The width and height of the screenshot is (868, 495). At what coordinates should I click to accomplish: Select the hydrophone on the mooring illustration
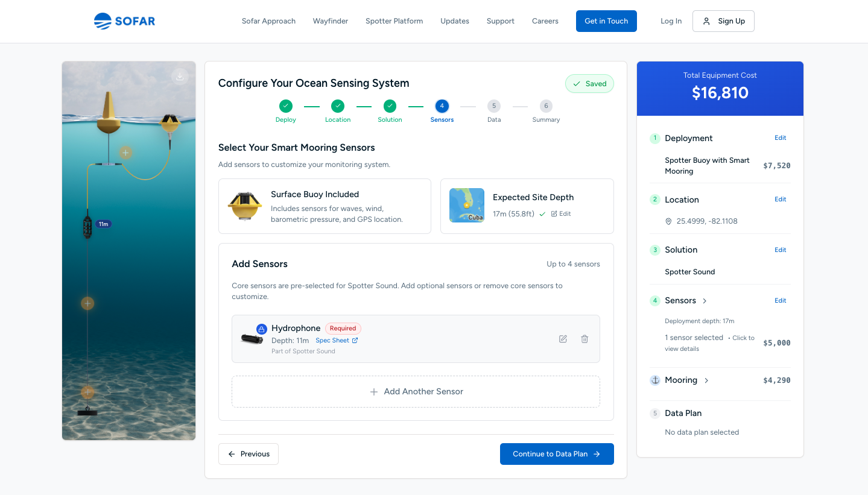87,225
